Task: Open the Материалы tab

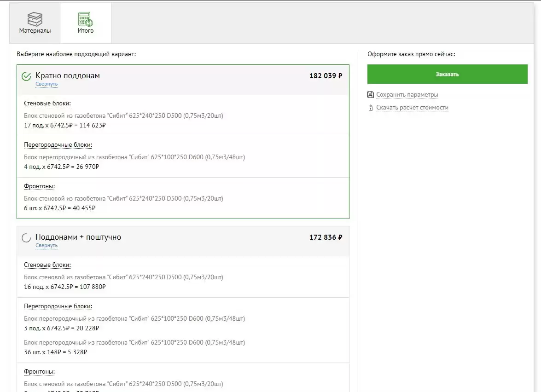Action: [x=35, y=23]
